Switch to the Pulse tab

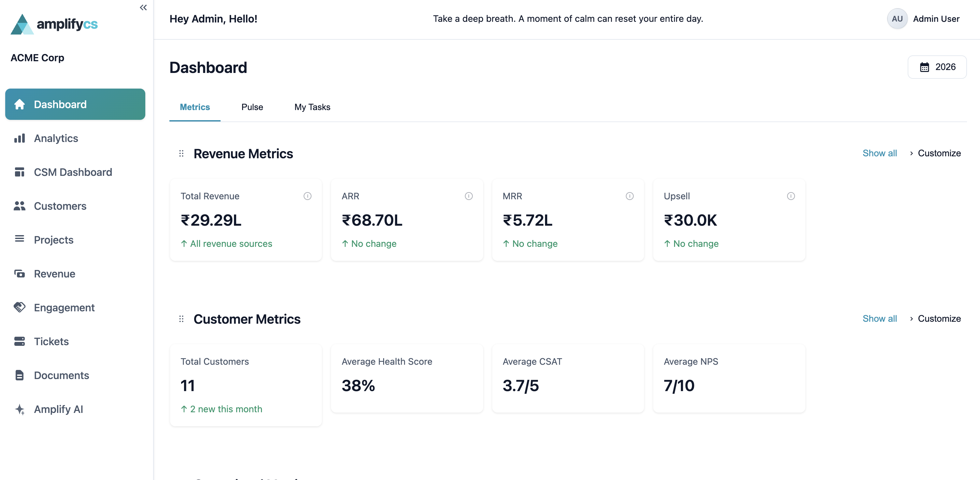click(252, 107)
